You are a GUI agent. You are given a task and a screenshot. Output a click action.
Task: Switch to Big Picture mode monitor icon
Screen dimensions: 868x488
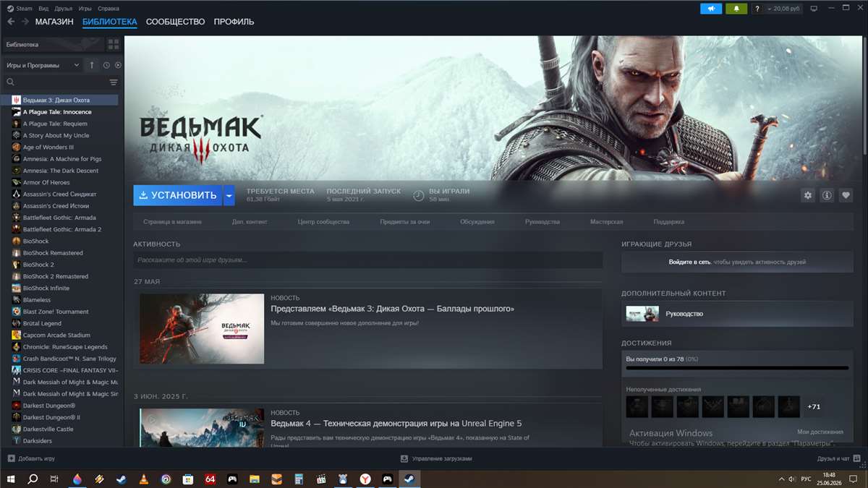coord(814,9)
